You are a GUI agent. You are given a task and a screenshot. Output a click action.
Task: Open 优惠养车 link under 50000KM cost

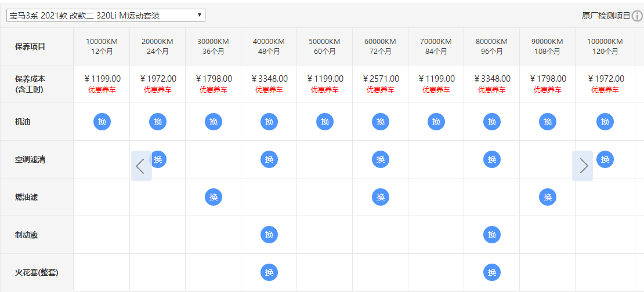(x=325, y=90)
